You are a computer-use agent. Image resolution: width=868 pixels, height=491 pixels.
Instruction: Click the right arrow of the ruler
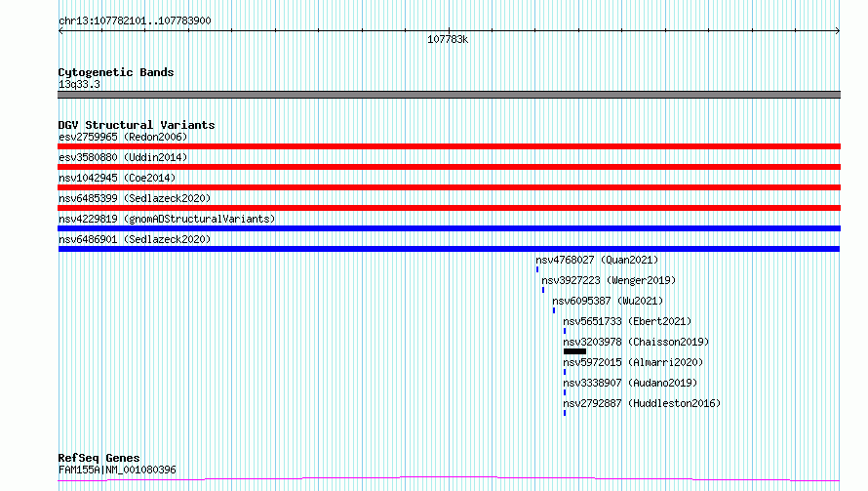[838, 31]
